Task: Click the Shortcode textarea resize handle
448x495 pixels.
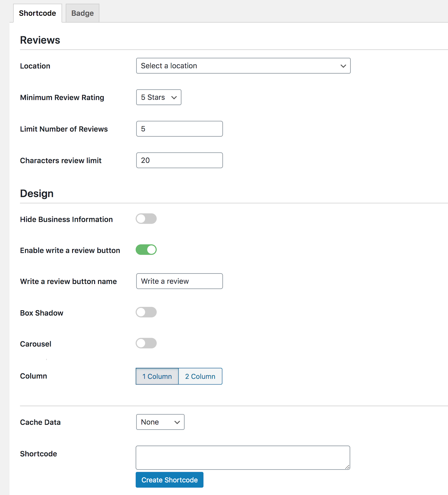Action: coord(347,467)
